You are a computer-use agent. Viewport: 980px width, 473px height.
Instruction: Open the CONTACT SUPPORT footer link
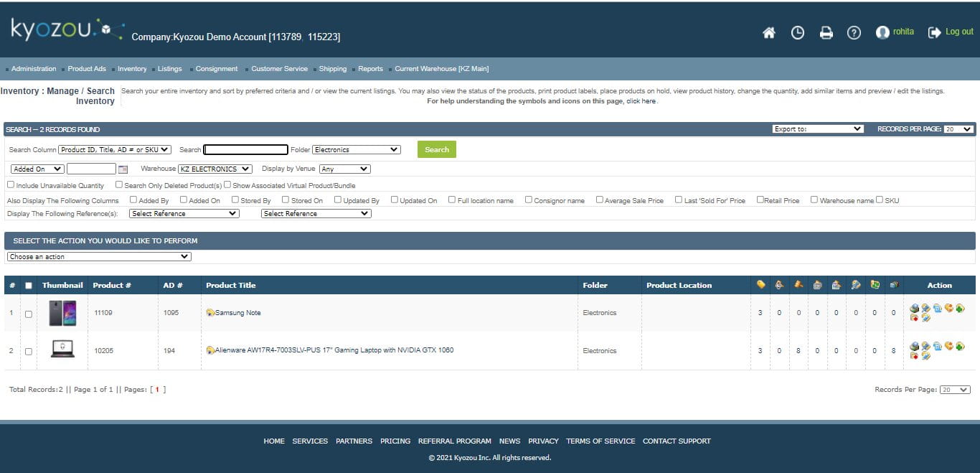(x=677, y=441)
